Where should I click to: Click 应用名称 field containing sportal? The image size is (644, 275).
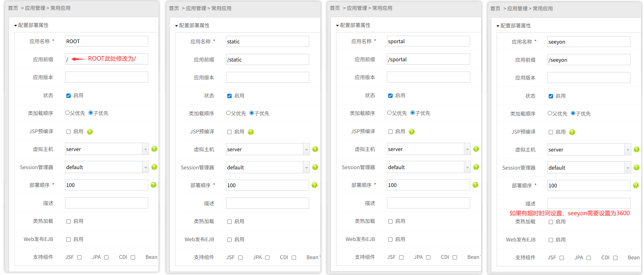pos(429,41)
